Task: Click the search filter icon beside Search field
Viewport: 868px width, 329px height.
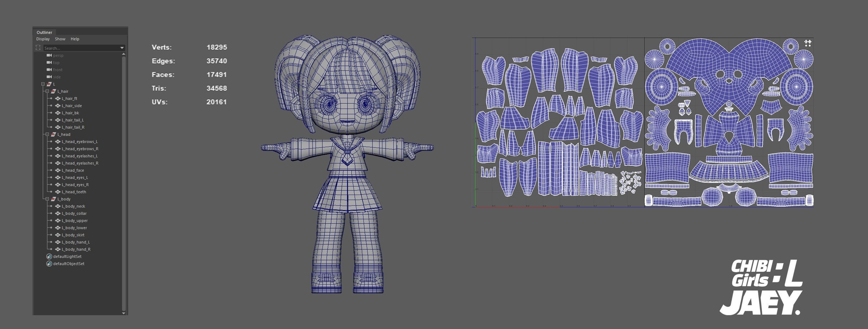Action: pos(38,48)
